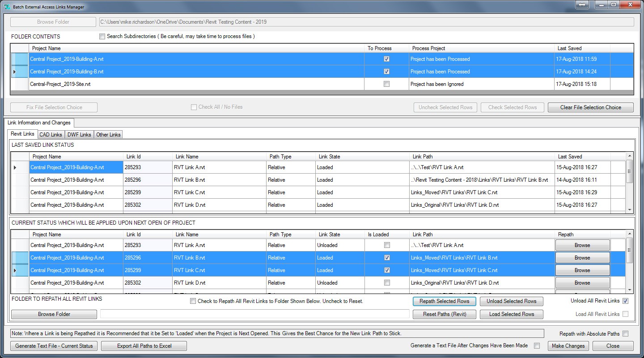The image size is (644, 358).
Task: Uncheck To Process for Central Project_2019-Building-B.rvt
Action: (386, 72)
